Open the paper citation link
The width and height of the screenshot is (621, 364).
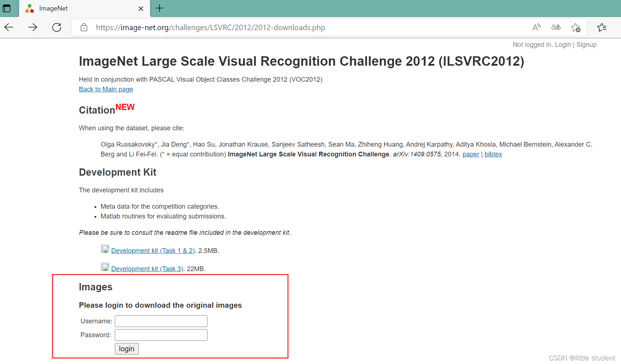pos(471,154)
